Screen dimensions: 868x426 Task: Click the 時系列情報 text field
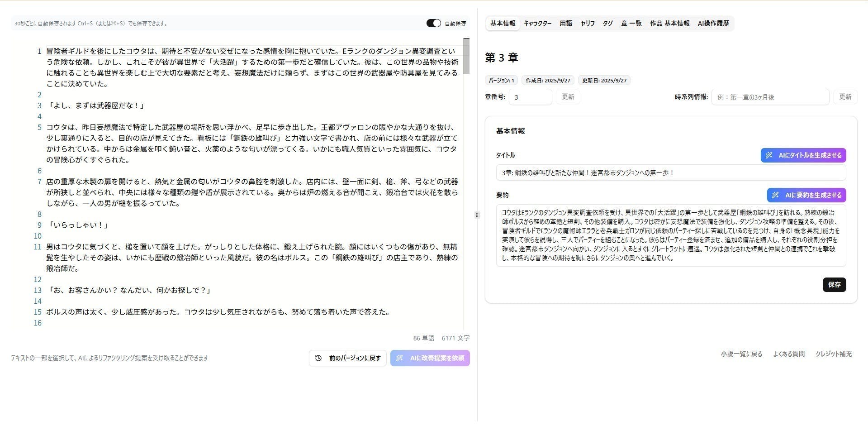pos(769,96)
